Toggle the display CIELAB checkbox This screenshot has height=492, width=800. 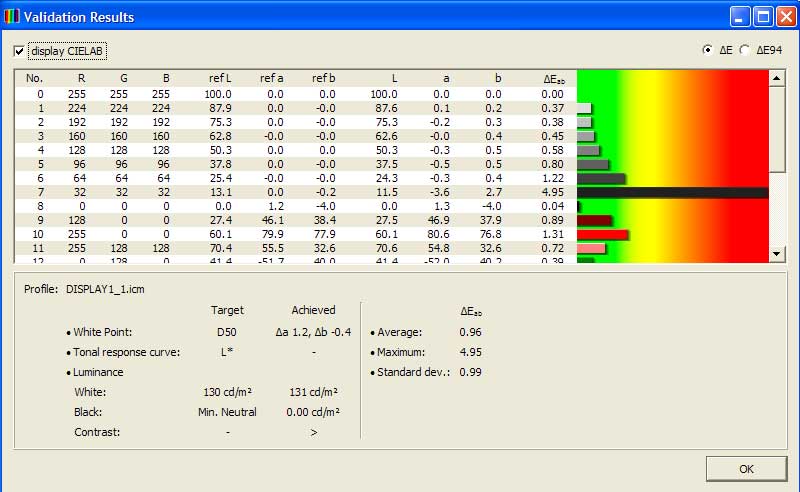pyautogui.click(x=19, y=51)
